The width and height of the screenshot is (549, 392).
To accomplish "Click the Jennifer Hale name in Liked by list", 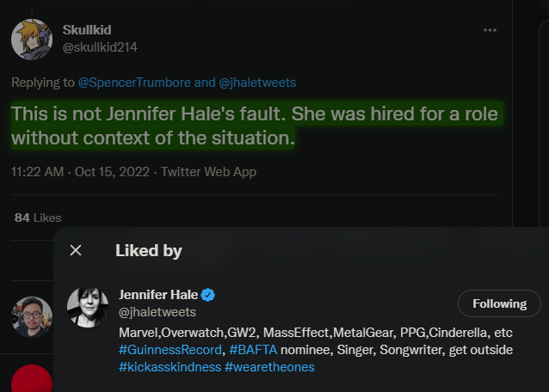I will coord(158,295).
